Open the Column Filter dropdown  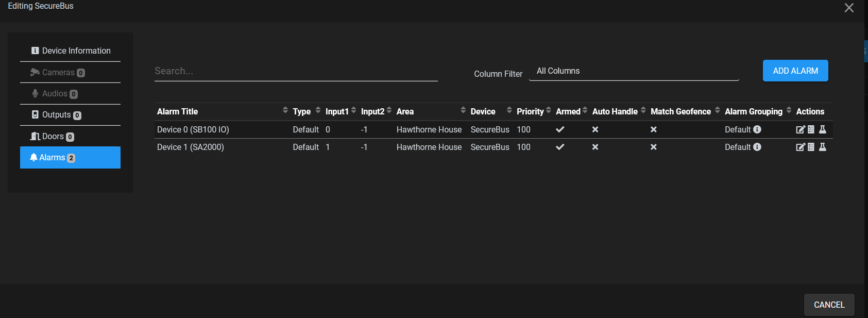click(x=634, y=71)
